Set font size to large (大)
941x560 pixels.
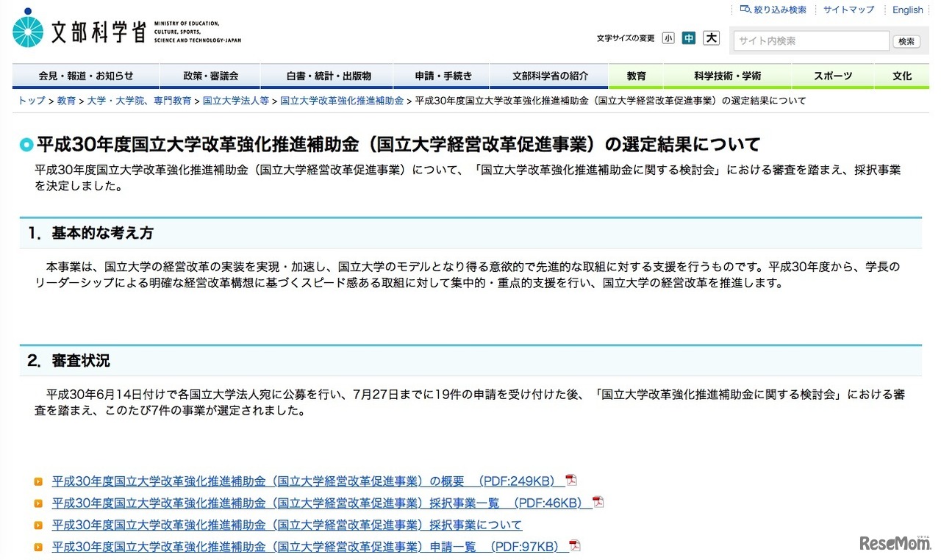point(711,38)
